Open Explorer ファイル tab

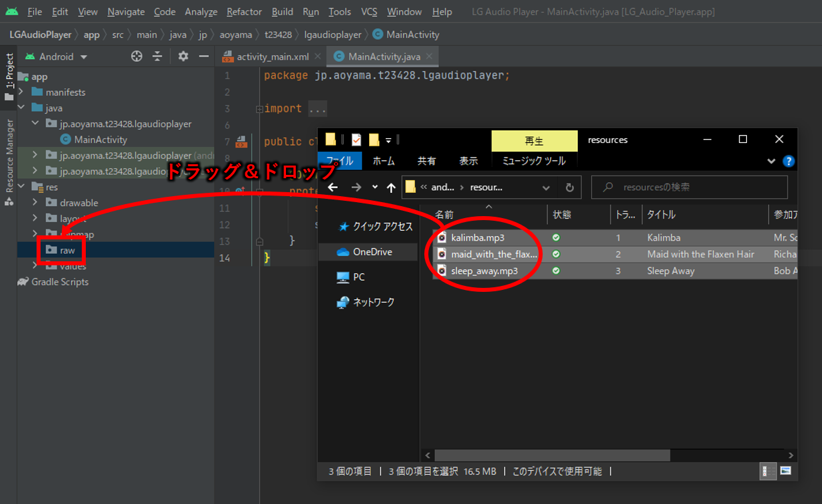click(340, 161)
